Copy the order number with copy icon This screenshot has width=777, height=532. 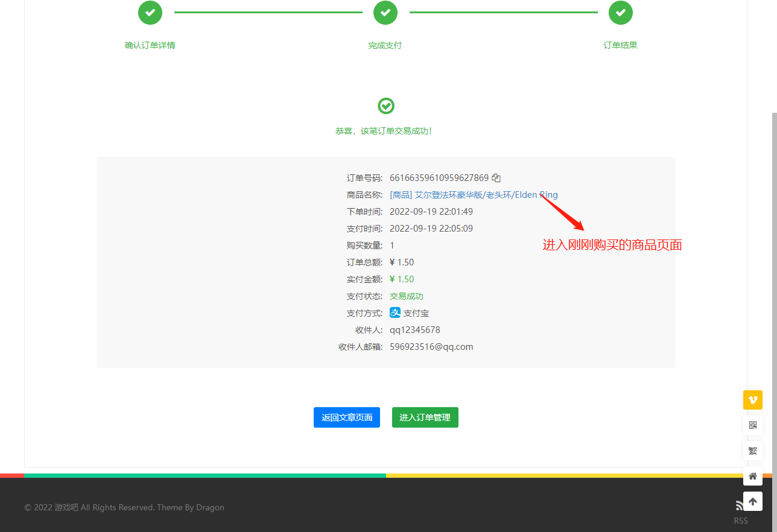pyautogui.click(x=496, y=178)
